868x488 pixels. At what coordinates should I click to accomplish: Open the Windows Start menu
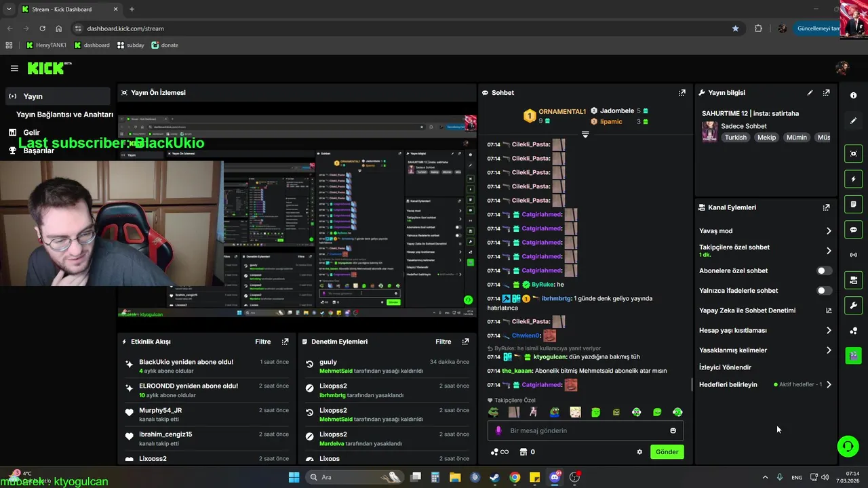click(294, 477)
